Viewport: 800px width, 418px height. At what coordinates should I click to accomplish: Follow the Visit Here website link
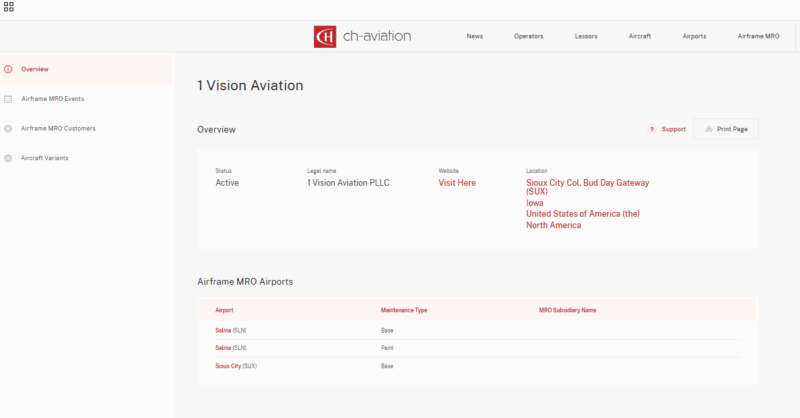click(457, 183)
